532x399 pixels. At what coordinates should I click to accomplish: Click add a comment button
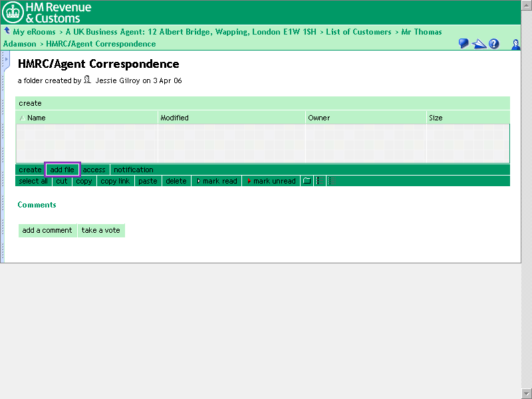(x=47, y=230)
